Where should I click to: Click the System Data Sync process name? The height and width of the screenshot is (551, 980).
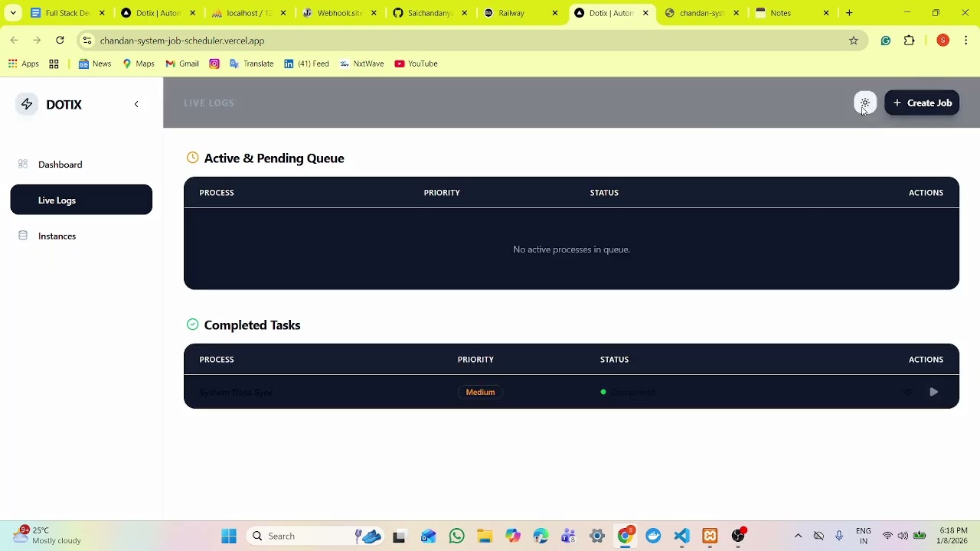coord(236,392)
